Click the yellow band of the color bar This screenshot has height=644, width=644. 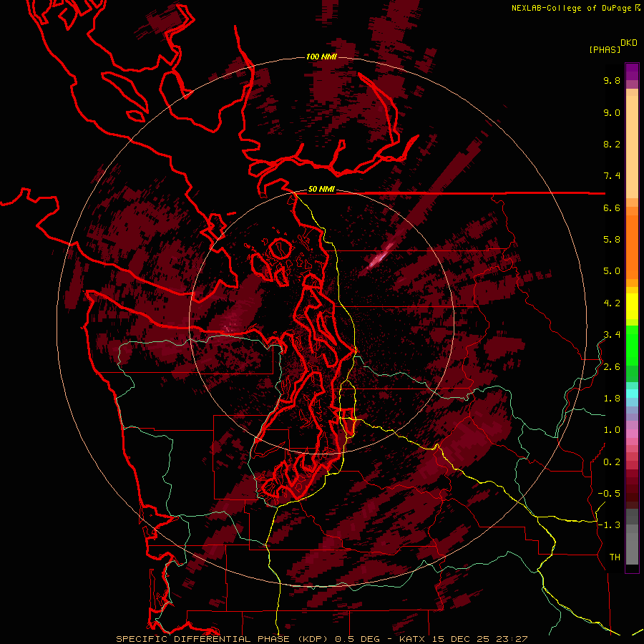point(632,306)
